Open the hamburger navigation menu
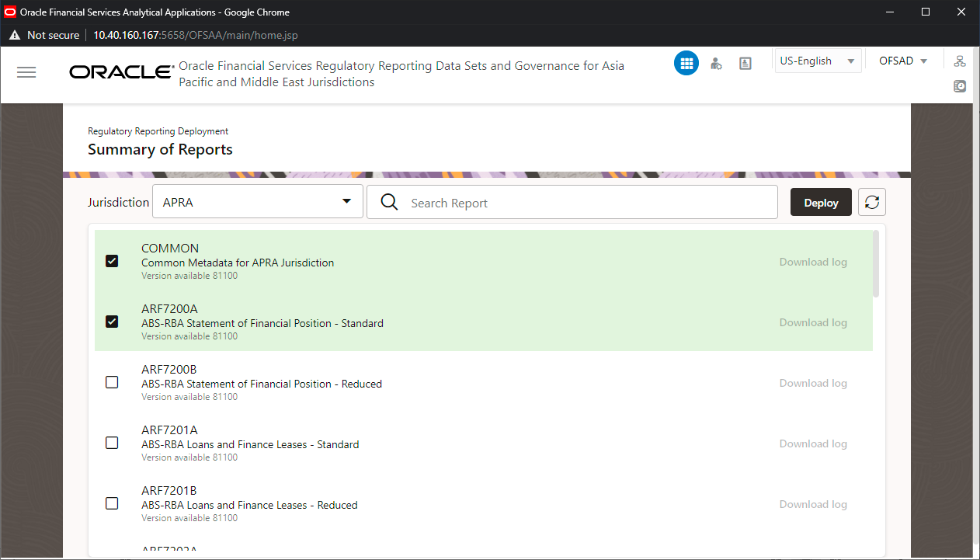This screenshot has height=560, width=980. click(x=26, y=72)
